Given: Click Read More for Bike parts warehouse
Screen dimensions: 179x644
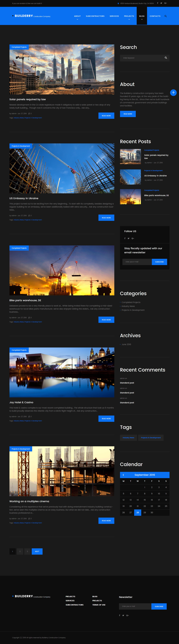Looking at the screenshot, I should tap(106, 320).
